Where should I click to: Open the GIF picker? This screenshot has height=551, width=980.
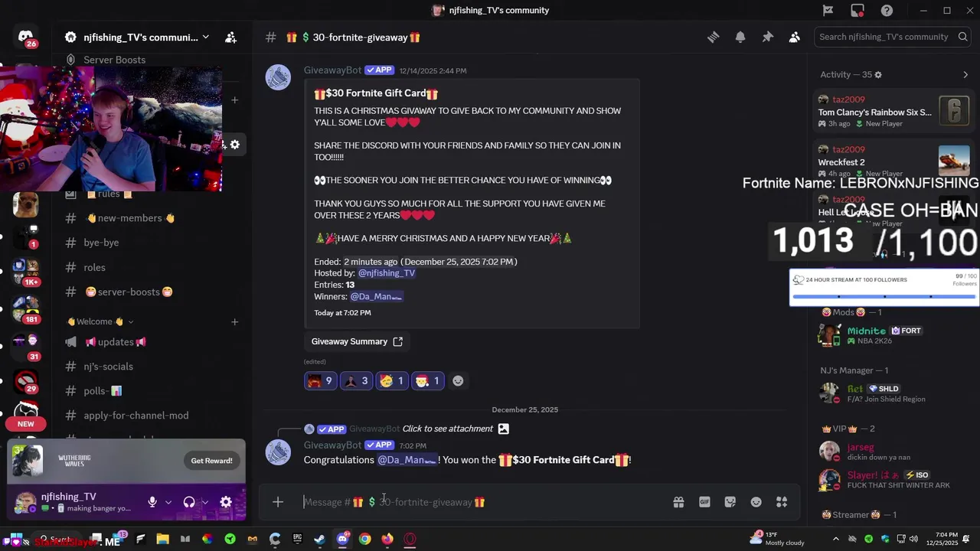pyautogui.click(x=704, y=502)
